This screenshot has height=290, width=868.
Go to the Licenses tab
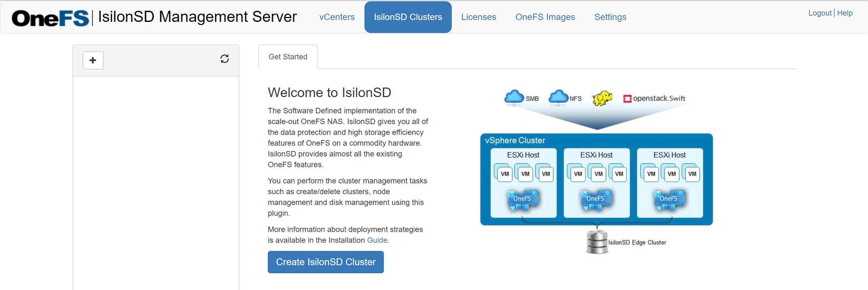pyautogui.click(x=478, y=17)
